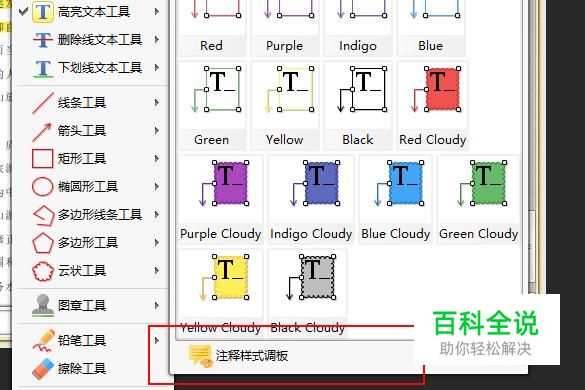The width and height of the screenshot is (585, 390).
Task: Select the Rectangle tool icon
Action: pos(42,159)
